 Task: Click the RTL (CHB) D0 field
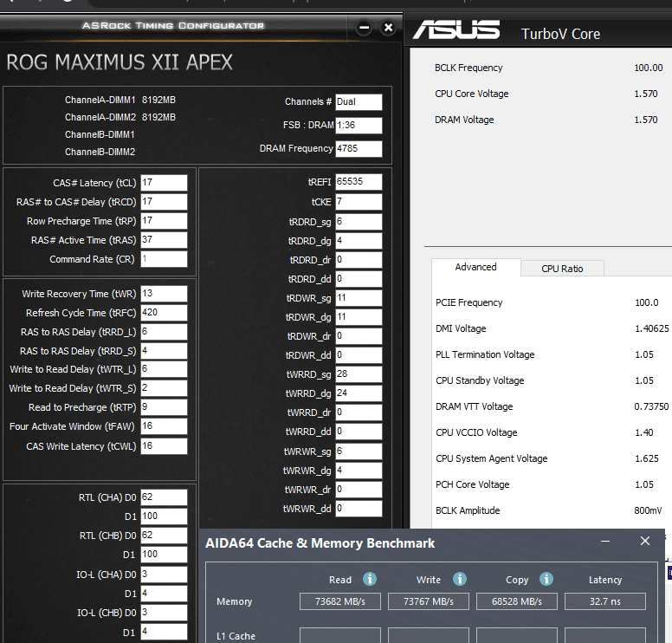pos(165,536)
